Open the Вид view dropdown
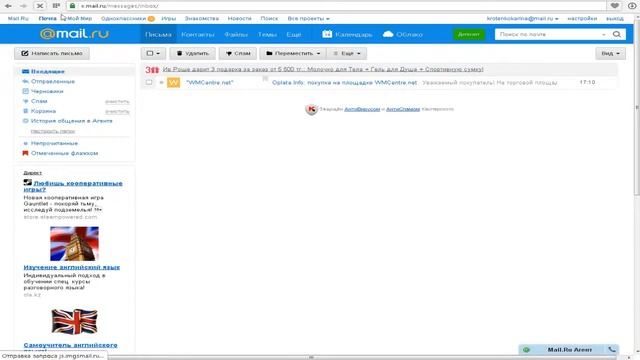The width and height of the screenshot is (640, 360). (x=610, y=53)
